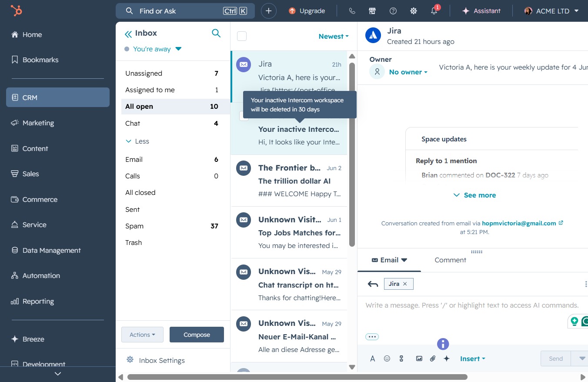
Task: Click the horizontal scrollbar thumb at bottom
Action: point(297,377)
